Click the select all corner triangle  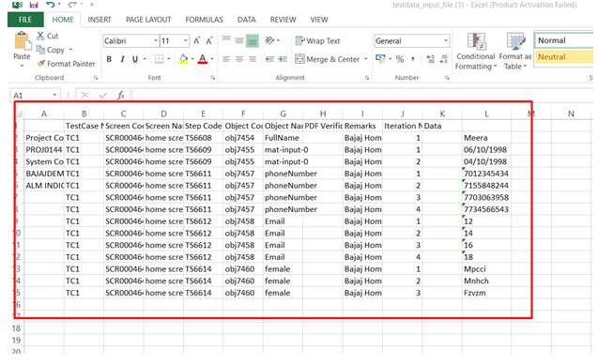19,114
